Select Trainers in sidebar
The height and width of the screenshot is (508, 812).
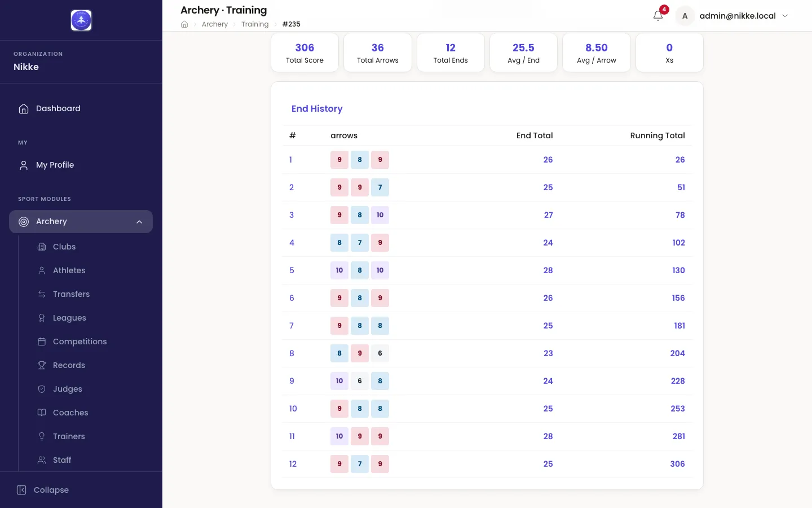(90, 436)
